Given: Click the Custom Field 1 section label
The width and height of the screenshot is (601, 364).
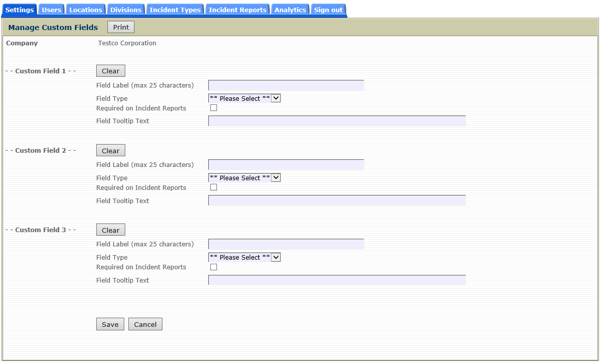Looking at the screenshot, I should [x=41, y=71].
